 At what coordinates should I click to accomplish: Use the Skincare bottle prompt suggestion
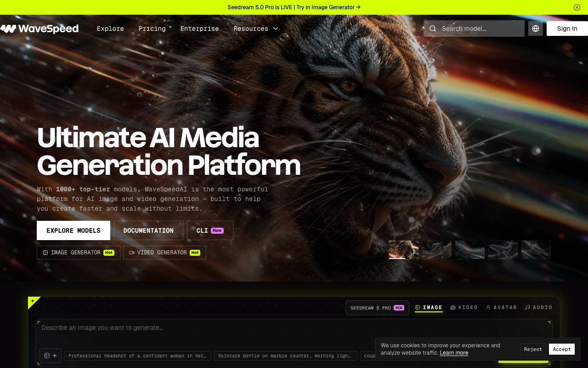(285, 356)
